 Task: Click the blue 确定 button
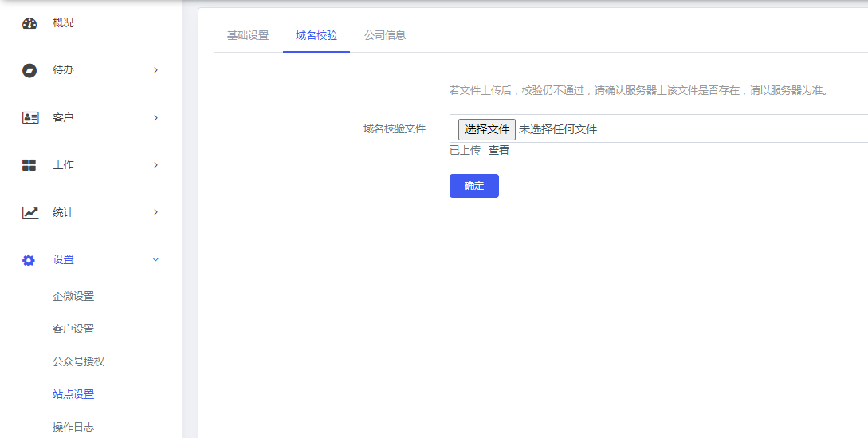tap(473, 186)
